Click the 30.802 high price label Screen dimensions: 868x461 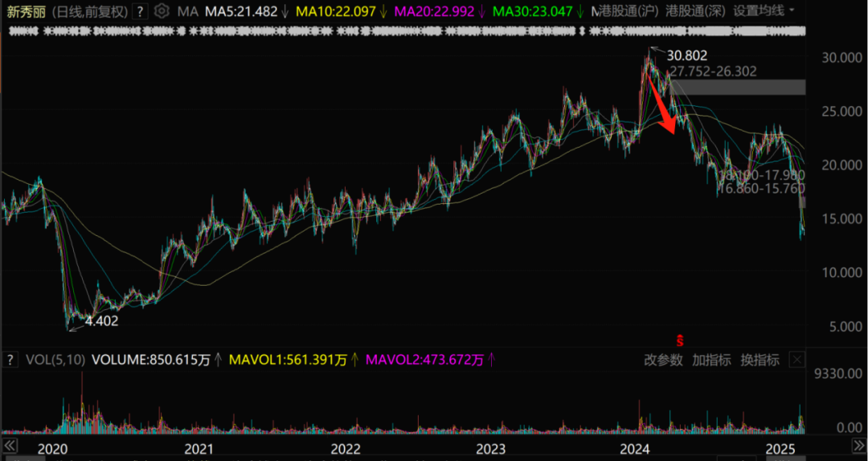pyautogui.click(x=687, y=55)
